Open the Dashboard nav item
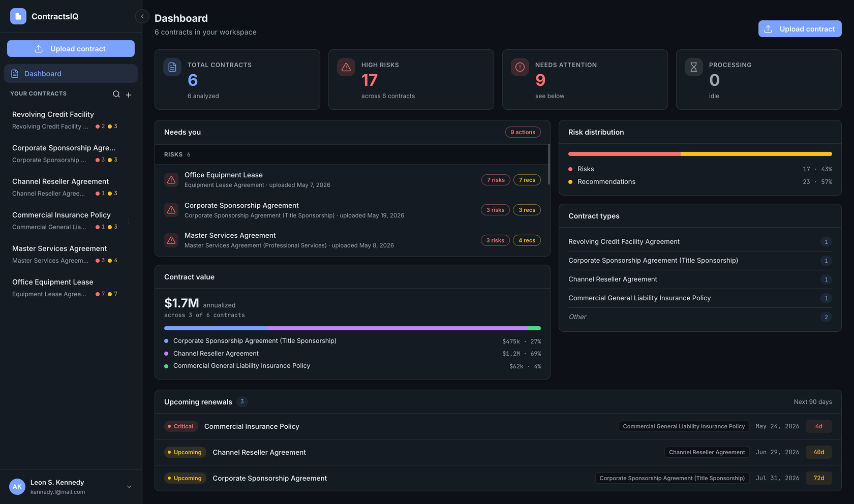Viewport: 854px width, 504px height. tap(71, 74)
